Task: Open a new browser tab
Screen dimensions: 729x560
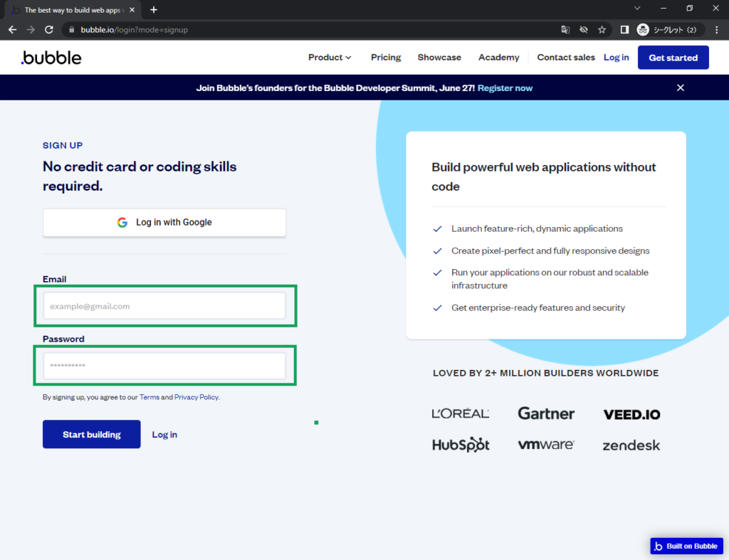Action: (154, 10)
